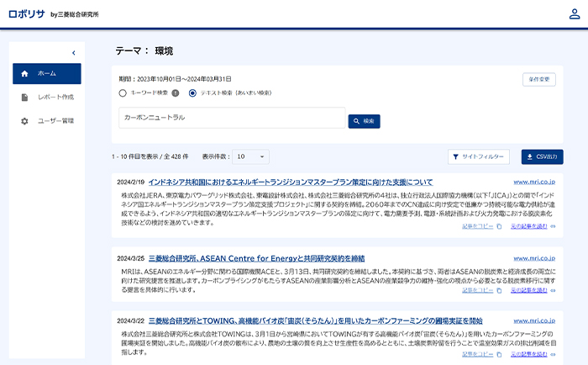
Task: Click 元の記事を読む on the ASEAN article
Action: click(528, 290)
